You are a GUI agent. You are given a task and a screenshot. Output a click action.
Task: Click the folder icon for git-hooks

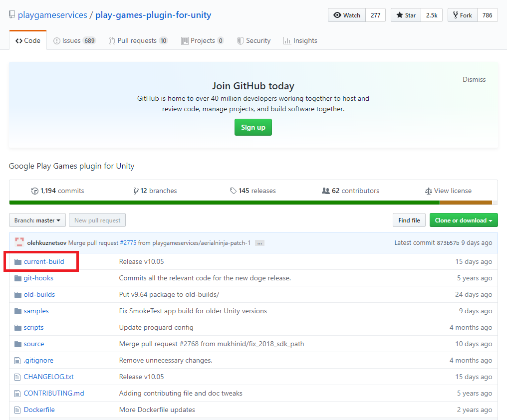pyautogui.click(x=18, y=278)
